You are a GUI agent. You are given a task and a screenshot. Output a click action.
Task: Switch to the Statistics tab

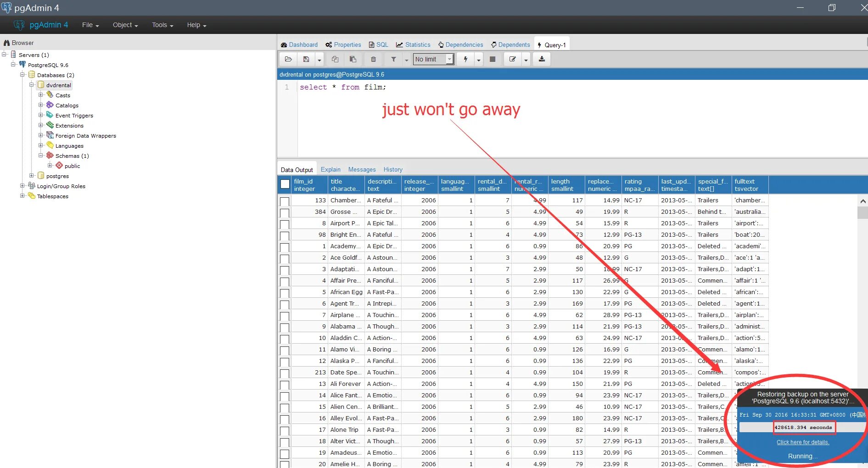(414, 45)
